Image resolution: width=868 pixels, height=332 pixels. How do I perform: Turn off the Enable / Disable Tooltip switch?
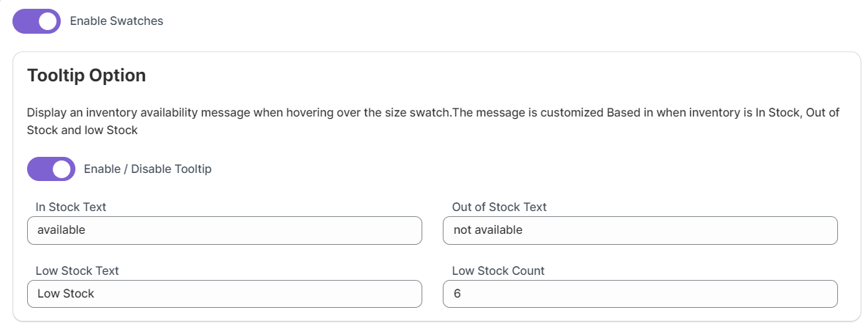pyautogui.click(x=51, y=169)
